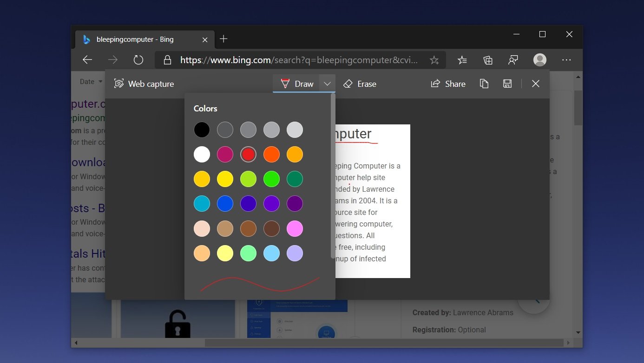The height and width of the screenshot is (363, 644).
Task: Select the Draw pen tool
Action: pyautogui.click(x=297, y=84)
